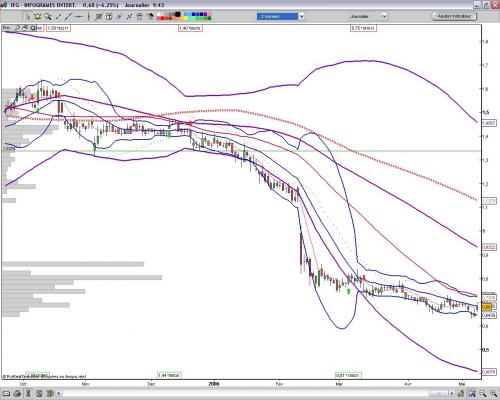This screenshot has width=500, height=400.
Task: Click the green icon at bottom right
Action: pos(461,394)
